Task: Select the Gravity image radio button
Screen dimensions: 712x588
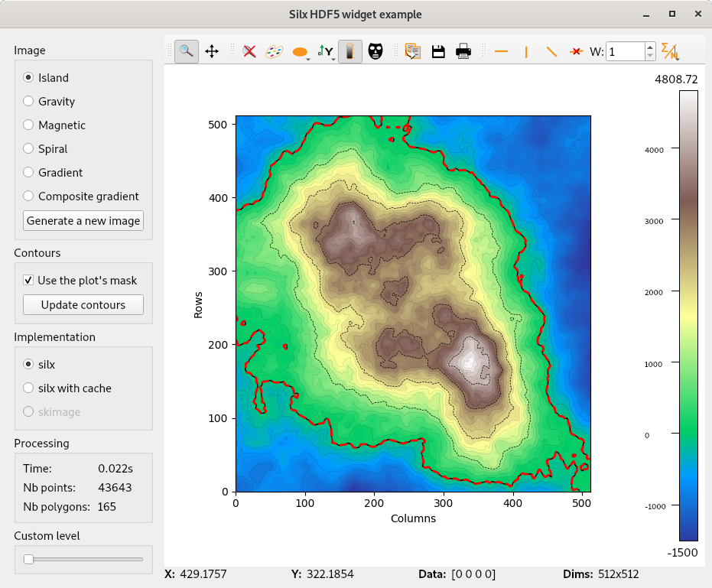Action: click(x=28, y=101)
